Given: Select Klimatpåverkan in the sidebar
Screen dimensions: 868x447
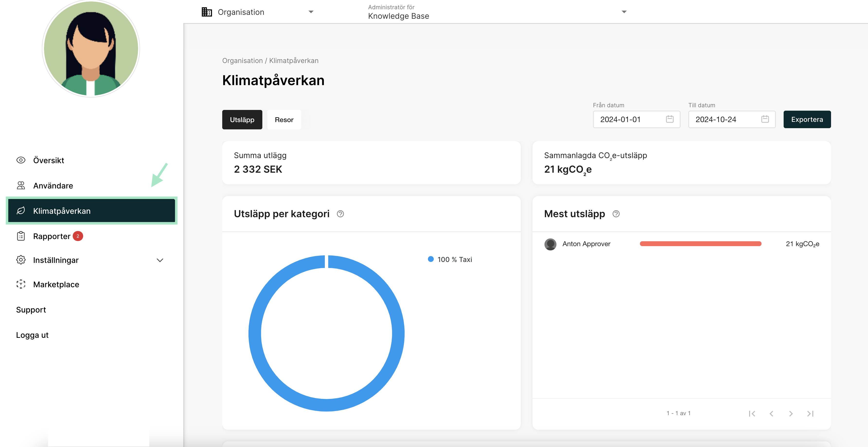Looking at the screenshot, I should [x=92, y=211].
